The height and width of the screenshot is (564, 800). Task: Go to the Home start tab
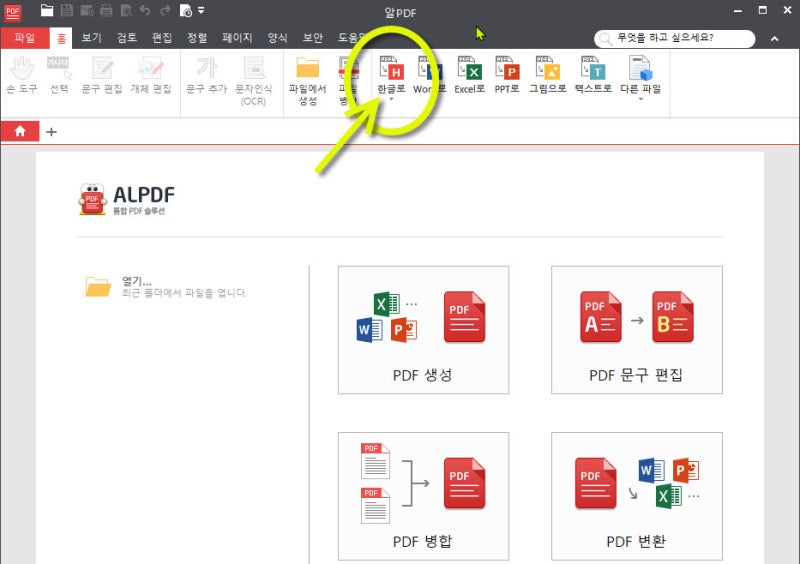click(20, 132)
